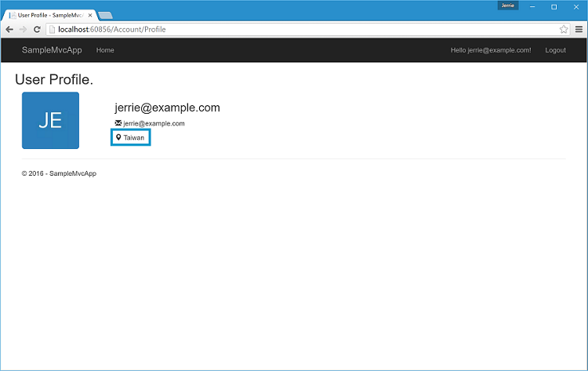Image resolution: width=588 pixels, height=371 pixels.
Task: Click the User Profile. heading
Action: (x=54, y=79)
